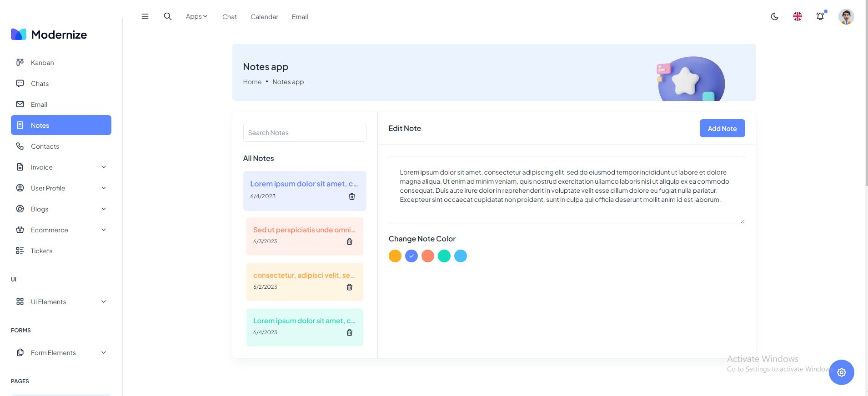
Task: Follow the Home breadcrumb link
Action: click(252, 82)
